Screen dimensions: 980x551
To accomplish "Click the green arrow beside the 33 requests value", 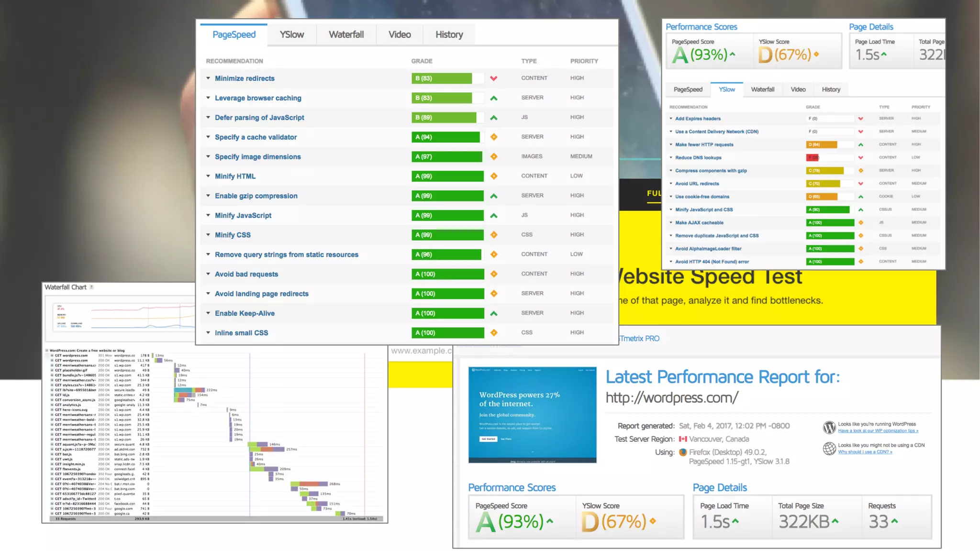I will [x=894, y=521].
